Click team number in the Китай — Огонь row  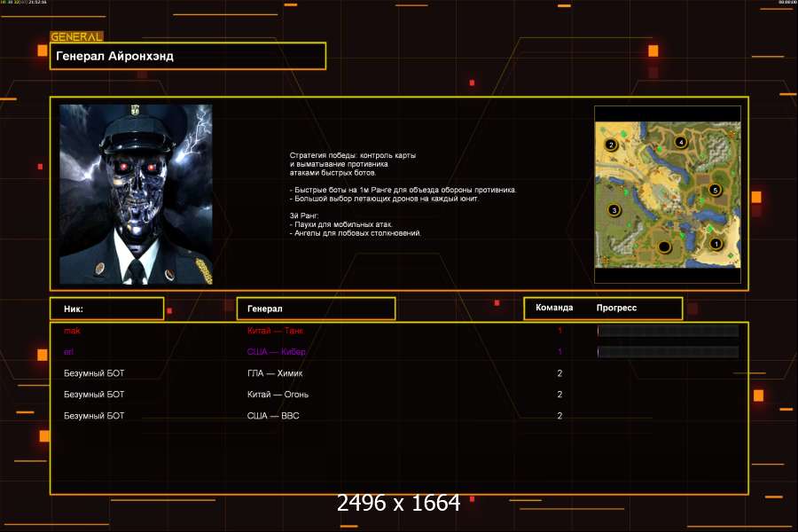pyautogui.click(x=559, y=394)
